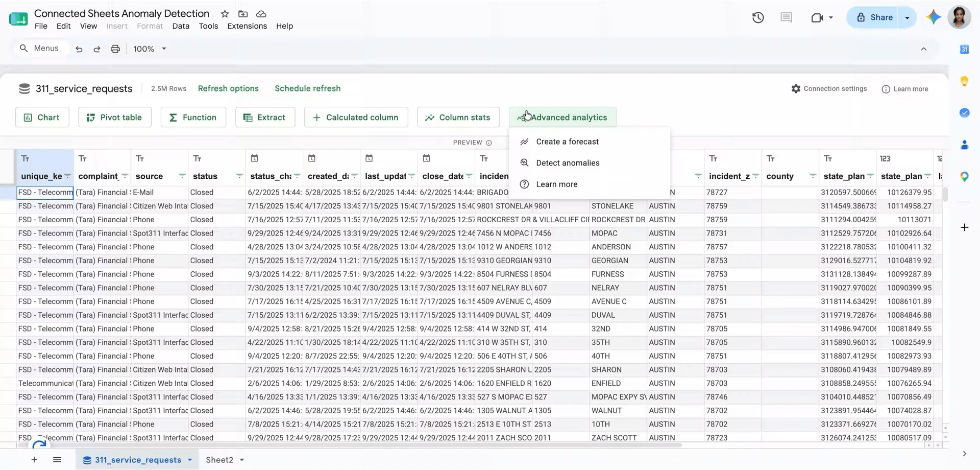Viewport: 980px width, 470px height.
Task: Start a video call with camera icon
Action: [x=817, y=17]
